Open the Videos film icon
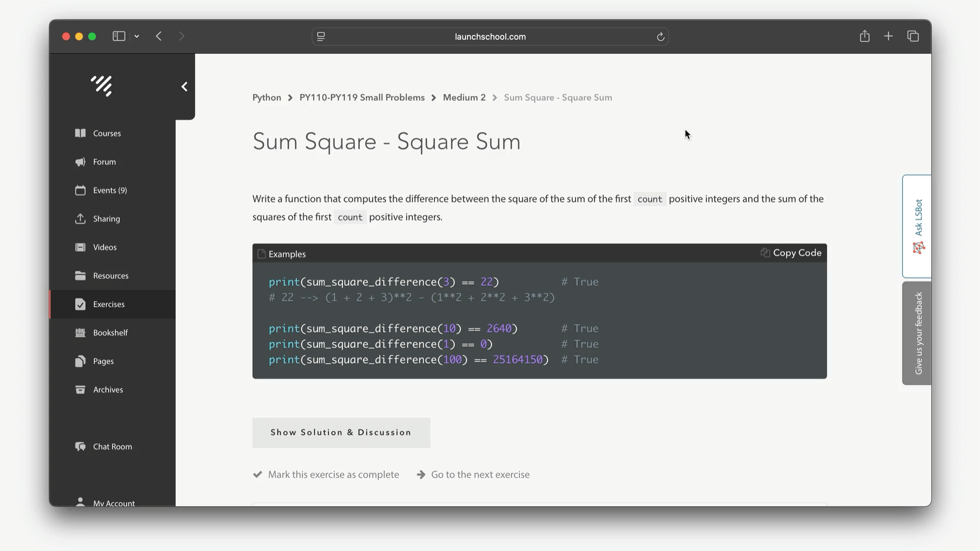 pyautogui.click(x=80, y=247)
